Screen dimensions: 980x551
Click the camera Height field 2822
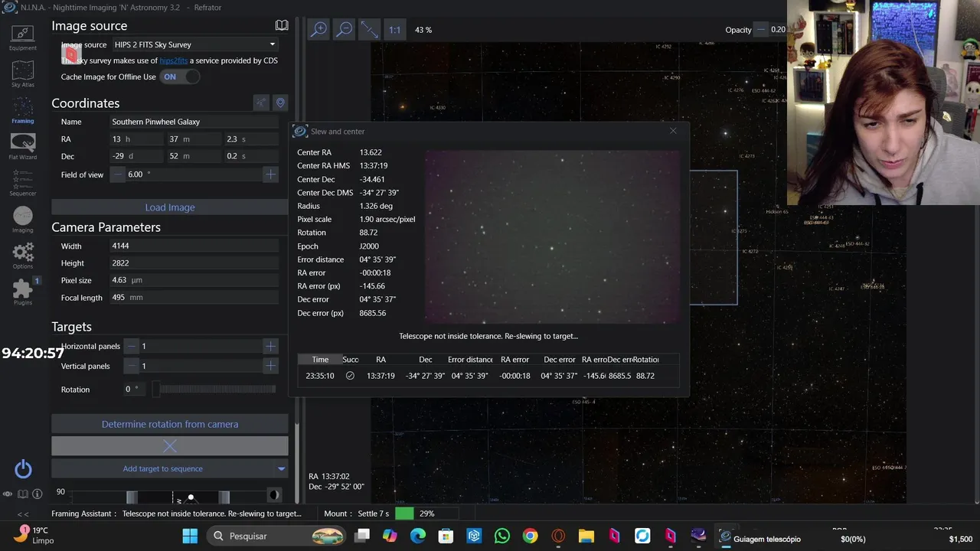tap(194, 263)
